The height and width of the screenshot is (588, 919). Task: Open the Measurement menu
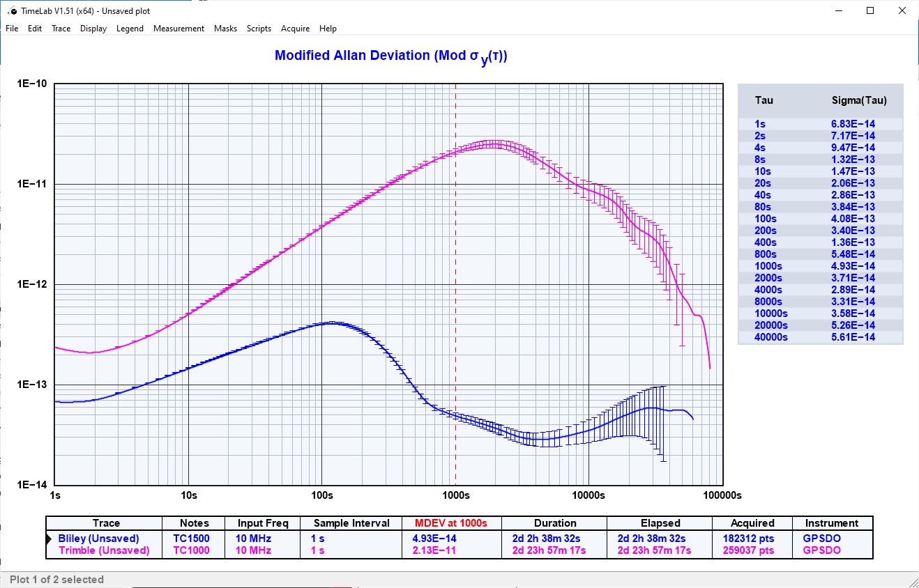(x=179, y=29)
